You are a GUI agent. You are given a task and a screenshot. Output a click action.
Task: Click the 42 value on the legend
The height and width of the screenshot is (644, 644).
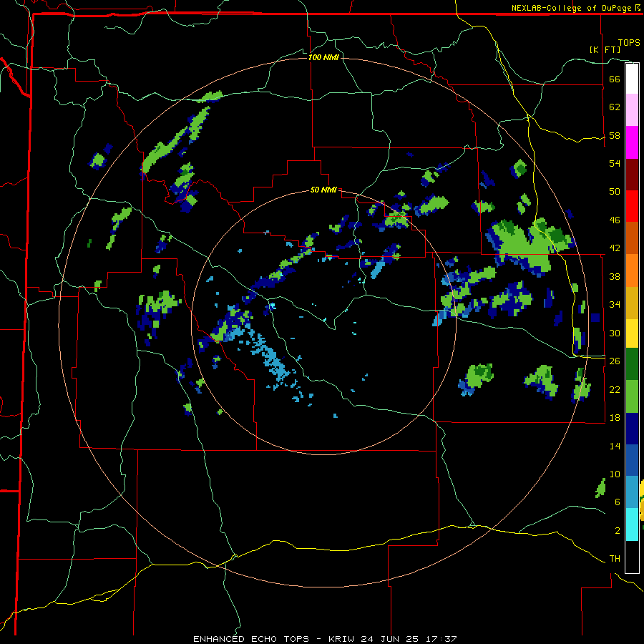[x=615, y=248]
